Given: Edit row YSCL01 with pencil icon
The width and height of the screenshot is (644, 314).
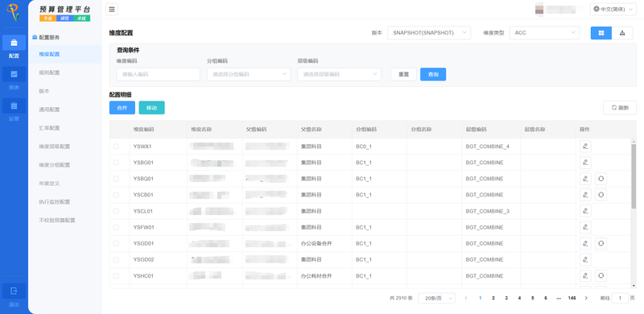Looking at the screenshot, I should coord(585,211).
